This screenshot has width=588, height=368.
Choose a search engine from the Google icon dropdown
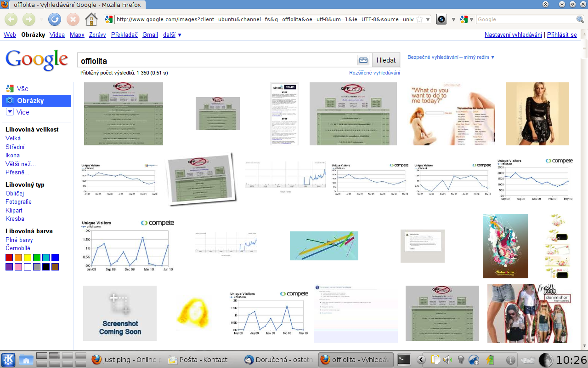pyautogui.click(x=467, y=19)
